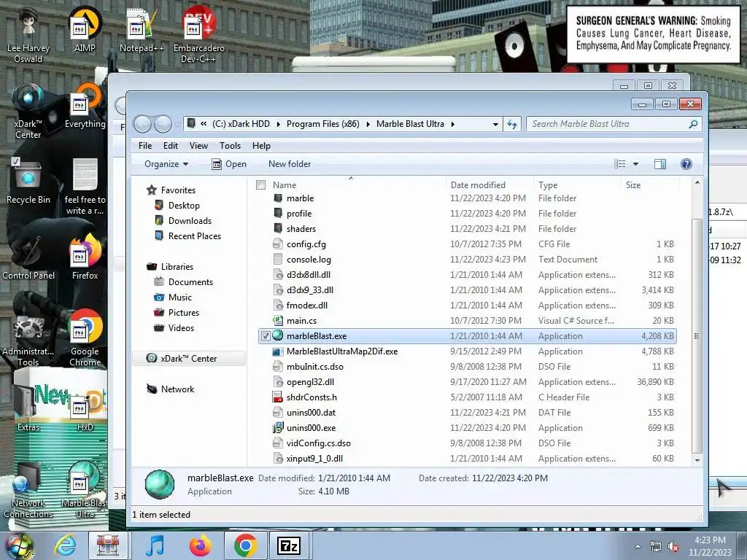Select Documents under Libraries
Image resolution: width=747 pixels, height=560 pixels.
tap(190, 282)
